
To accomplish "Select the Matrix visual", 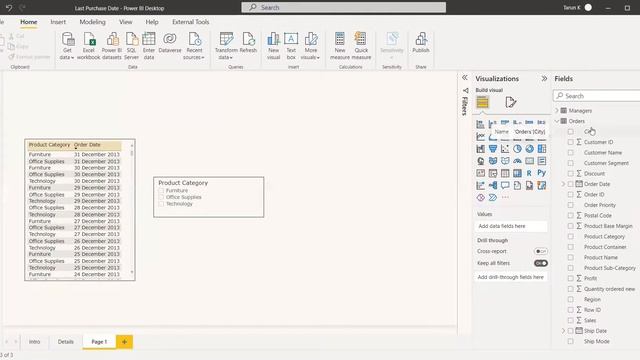I will click(517, 173).
